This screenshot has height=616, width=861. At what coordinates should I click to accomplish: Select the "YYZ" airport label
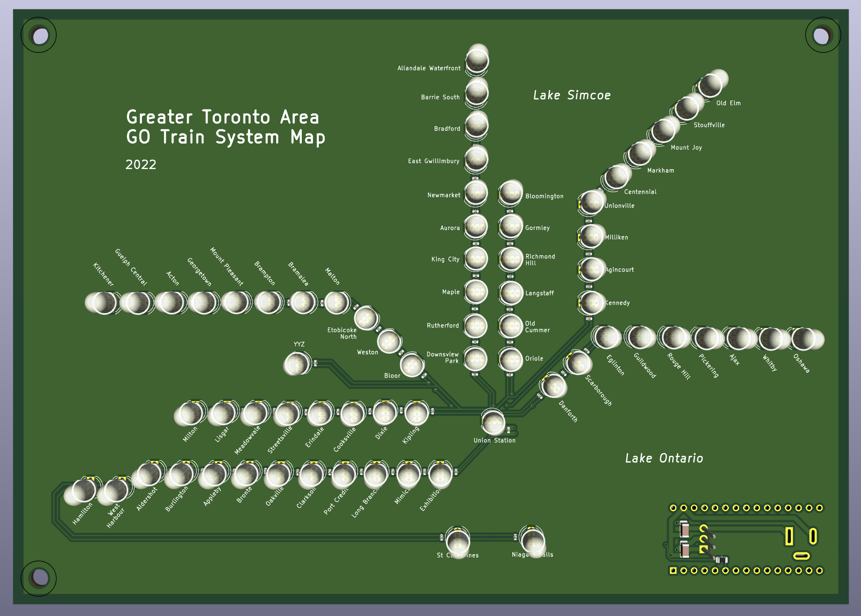pos(299,344)
